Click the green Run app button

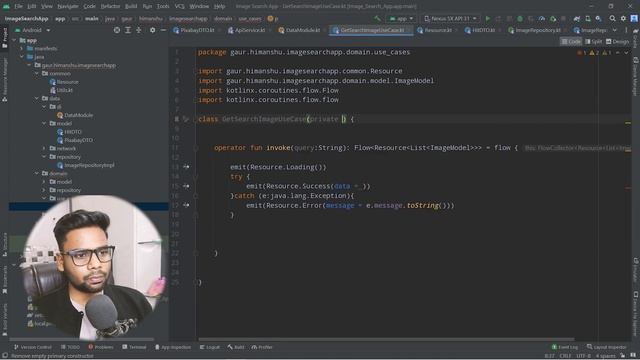click(x=488, y=19)
